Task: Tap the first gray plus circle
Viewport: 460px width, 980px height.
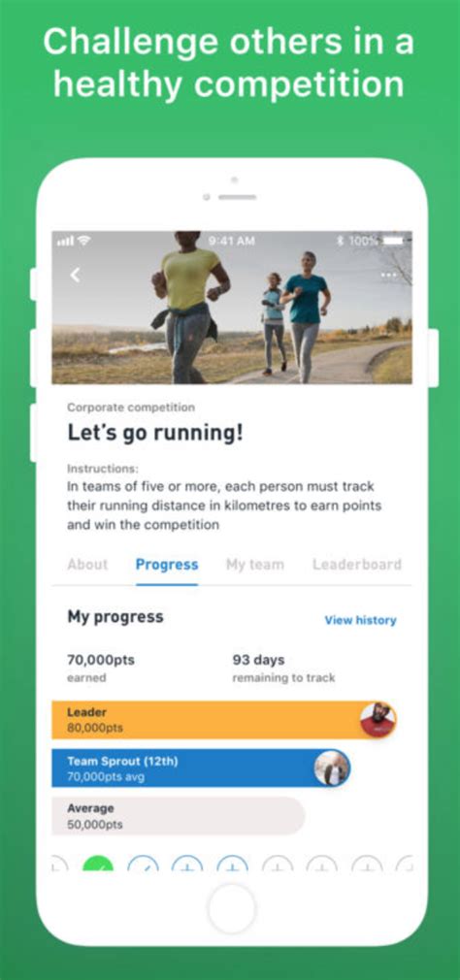Action: 278,865
